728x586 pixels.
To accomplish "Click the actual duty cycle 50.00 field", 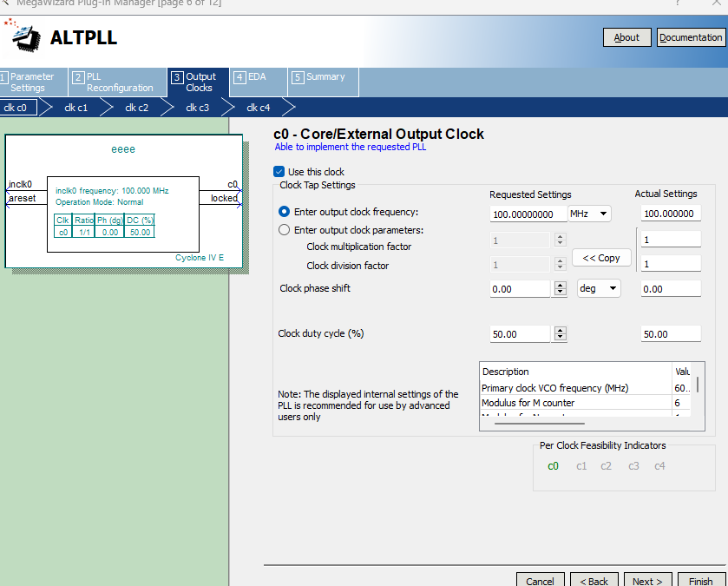I will pyautogui.click(x=671, y=334).
